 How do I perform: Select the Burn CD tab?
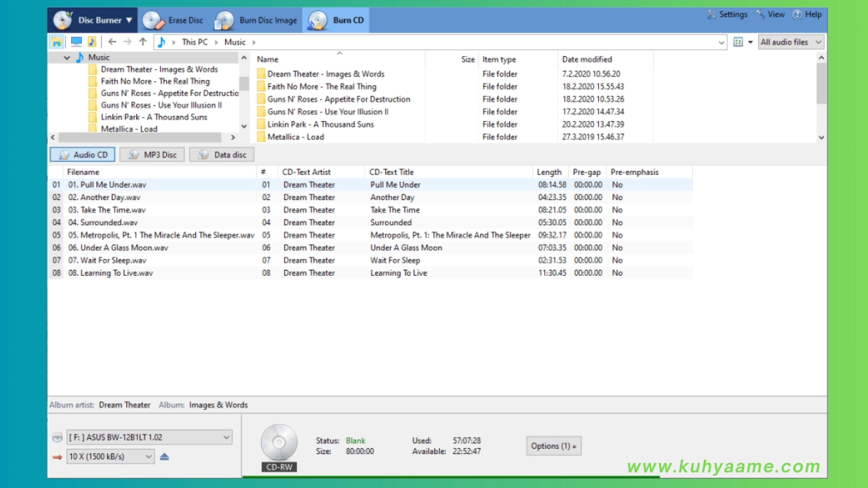coord(336,20)
